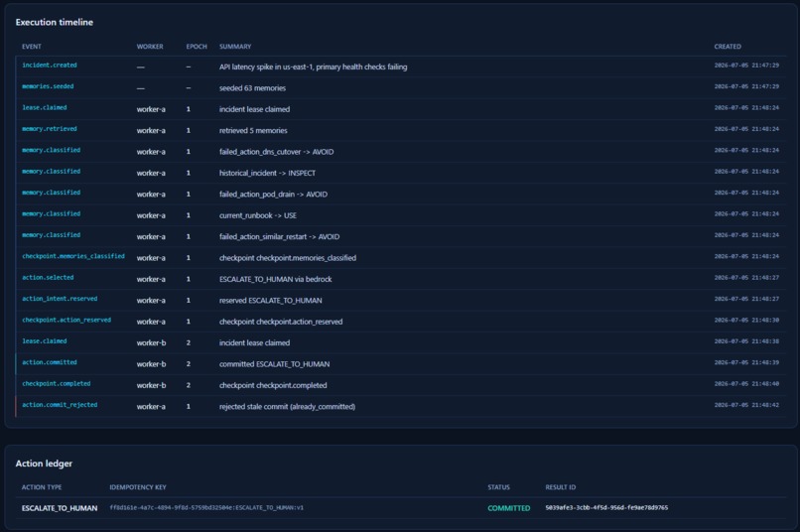Open the incident.created event
Screen dimensions: 800x532
[50, 66]
